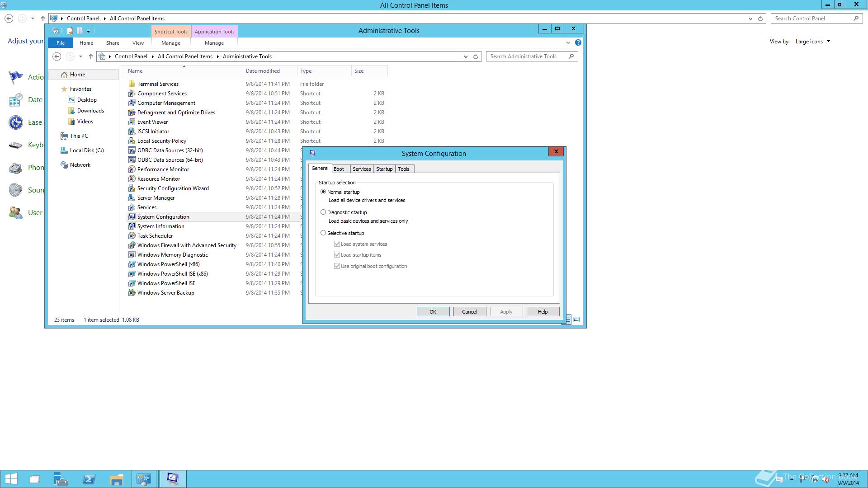The height and width of the screenshot is (488, 868).
Task: Click Cancel in System Configuration
Action: click(469, 312)
